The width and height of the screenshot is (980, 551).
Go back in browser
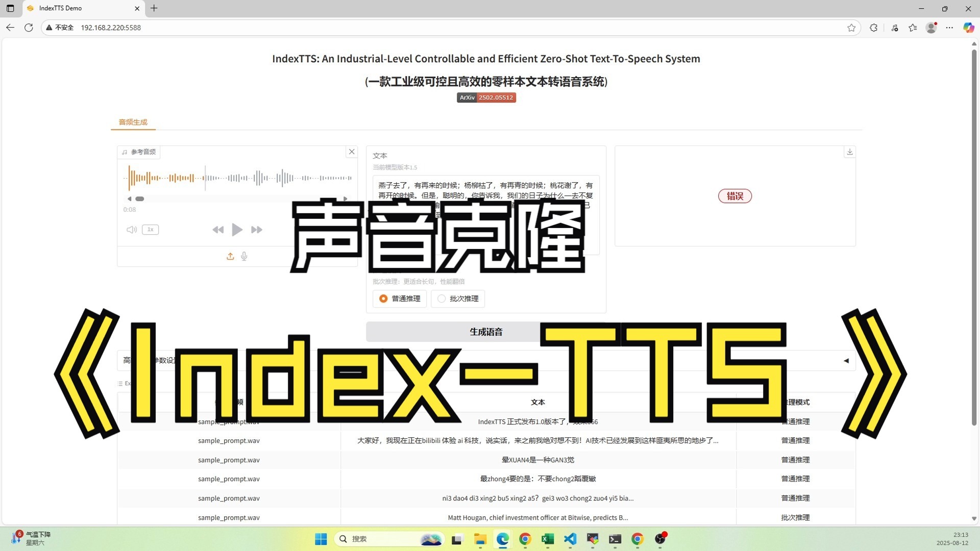(x=10, y=28)
